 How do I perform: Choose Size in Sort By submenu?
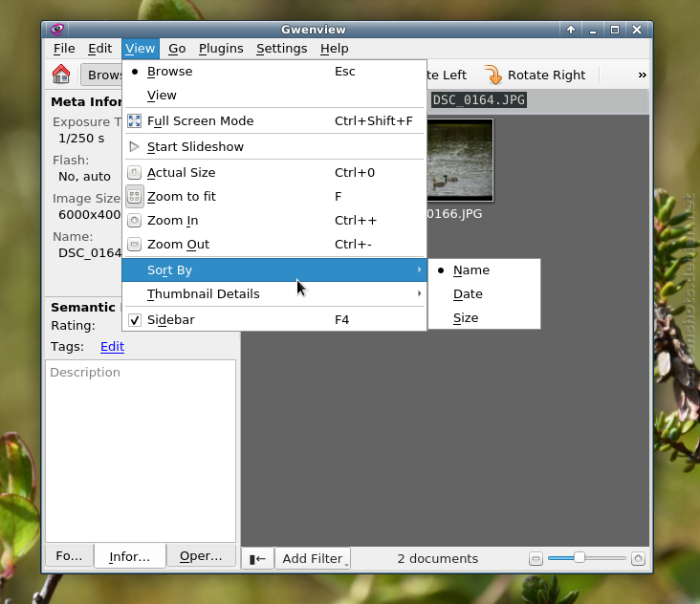(484, 317)
